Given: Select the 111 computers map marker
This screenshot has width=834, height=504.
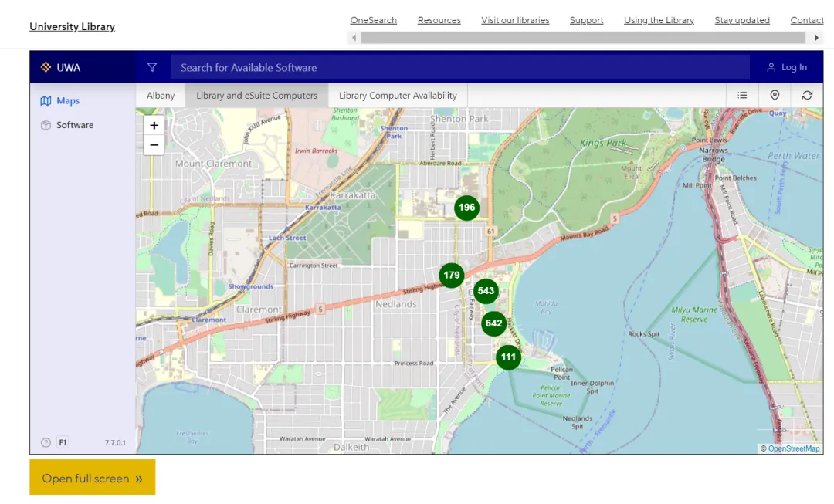Looking at the screenshot, I should [x=508, y=357].
